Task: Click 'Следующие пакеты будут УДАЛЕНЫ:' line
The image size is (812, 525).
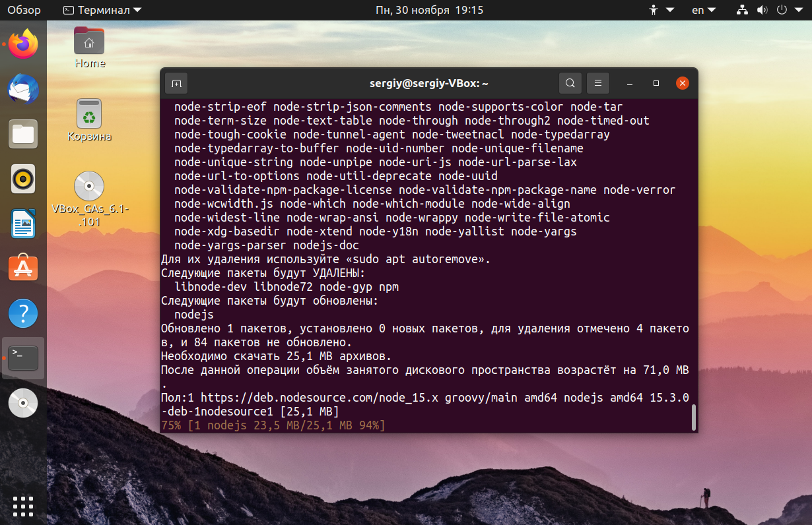Action: point(263,273)
